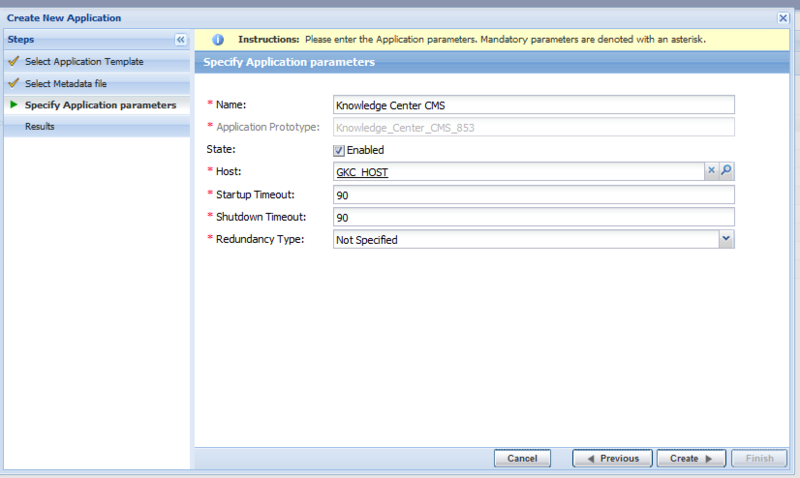Click the Cancel button
The width and height of the screenshot is (800, 478).
522,458
